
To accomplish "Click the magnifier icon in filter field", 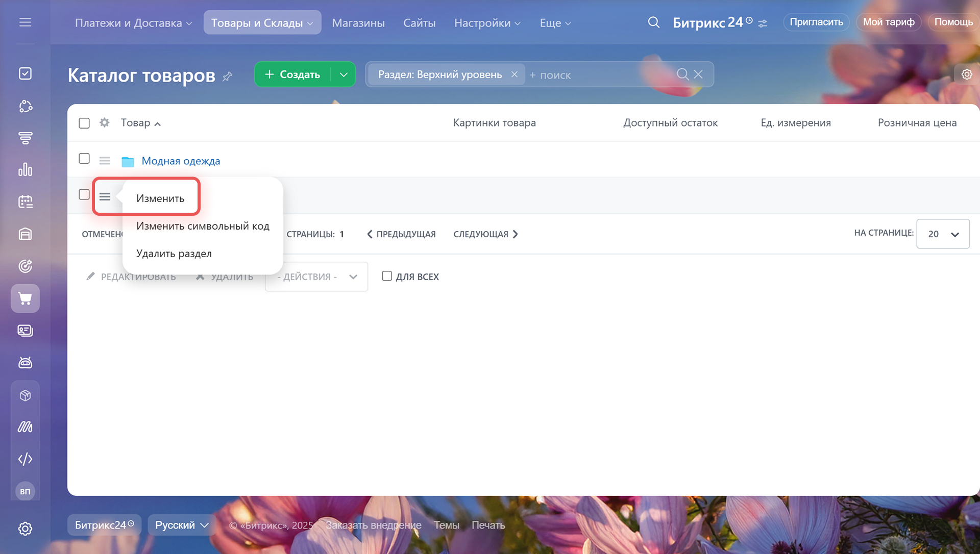I will (682, 74).
